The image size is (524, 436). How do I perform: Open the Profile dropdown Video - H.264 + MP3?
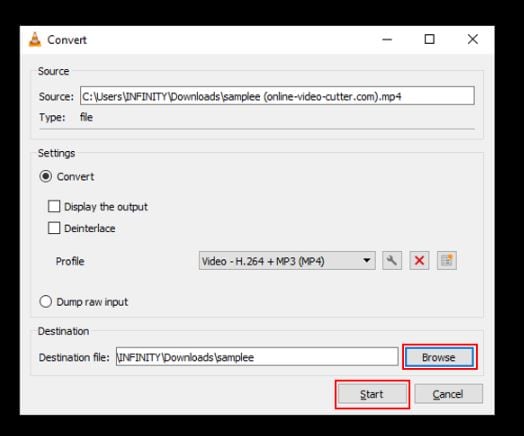(x=287, y=261)
